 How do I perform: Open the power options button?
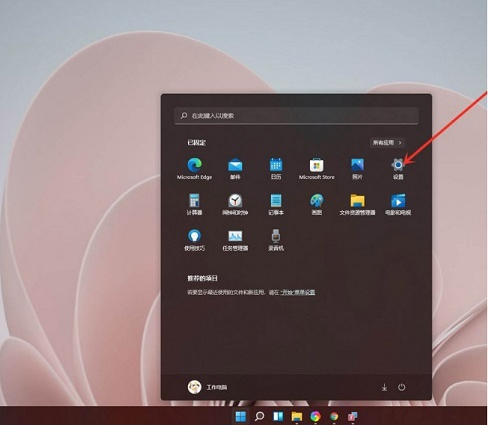click(x=401, y=387)
